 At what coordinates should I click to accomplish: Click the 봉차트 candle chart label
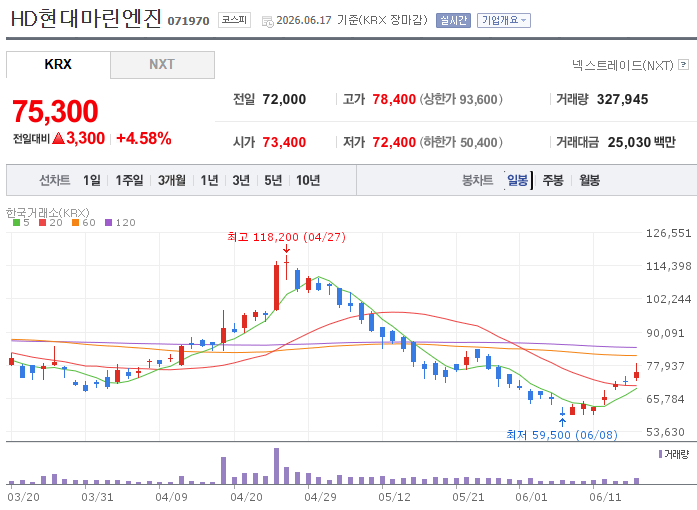click(478, 180)
